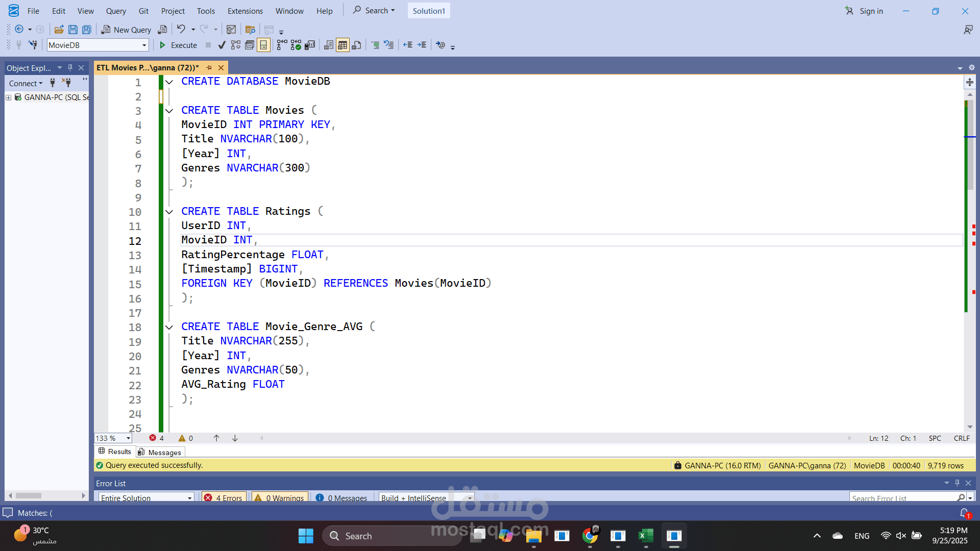Image resolution: width=980 pixels, height=551 pixels.
Task: Open the Query menu
Action: coord(116,11)
